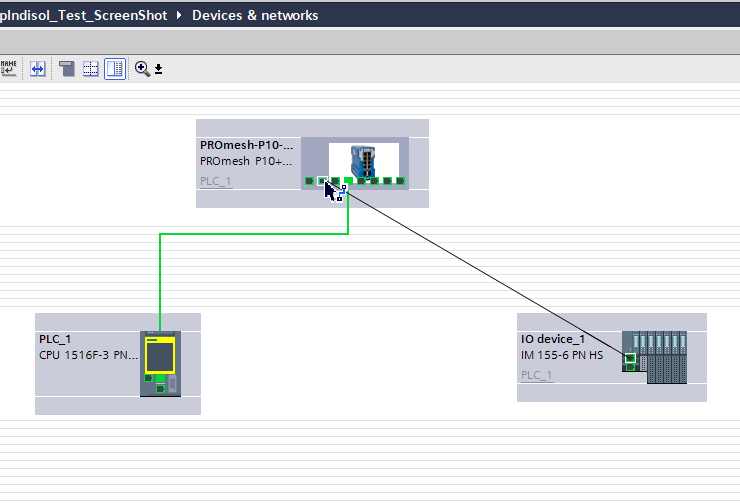The image size is (740, 504).
Task: Select the PROmesh-P10 device name label
Action: point(246,145)
